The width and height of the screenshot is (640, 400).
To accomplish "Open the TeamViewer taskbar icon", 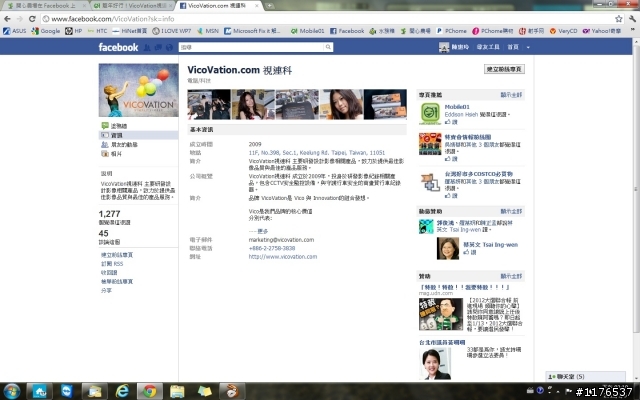I will 67,391.
